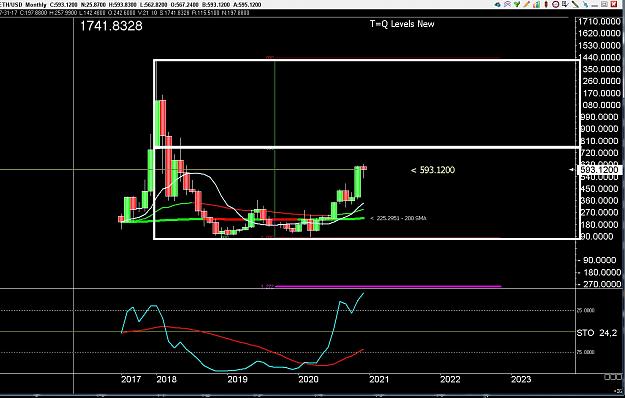
Task: Click the thick green 200 SMA line
Action: pyautogui.click(x=243, y=220)
